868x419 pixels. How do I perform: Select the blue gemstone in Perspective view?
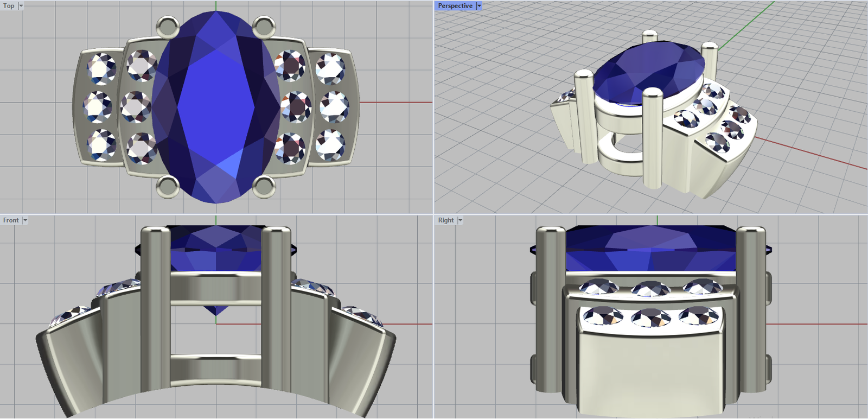(648, 73)
